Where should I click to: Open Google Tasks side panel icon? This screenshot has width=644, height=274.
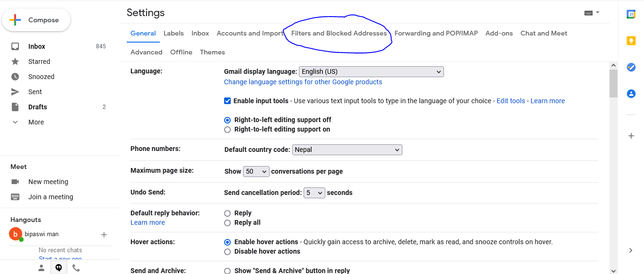coord(631,67)
